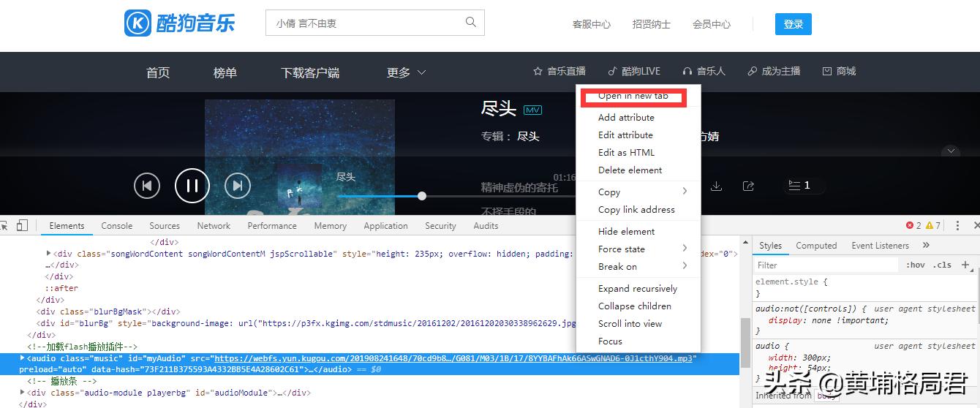Open 商城 with the shop icon

tap(839, 71)
